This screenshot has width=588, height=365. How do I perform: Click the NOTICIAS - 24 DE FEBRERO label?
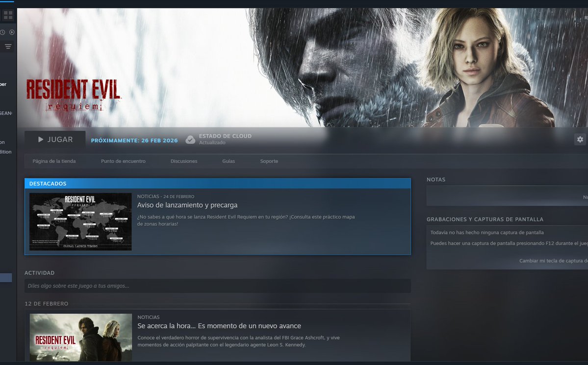165,196
